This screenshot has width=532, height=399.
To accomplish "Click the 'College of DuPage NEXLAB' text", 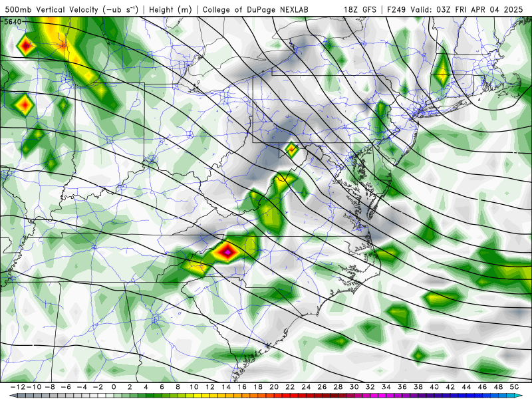I will pyautogui.click(x=255, y=9).
